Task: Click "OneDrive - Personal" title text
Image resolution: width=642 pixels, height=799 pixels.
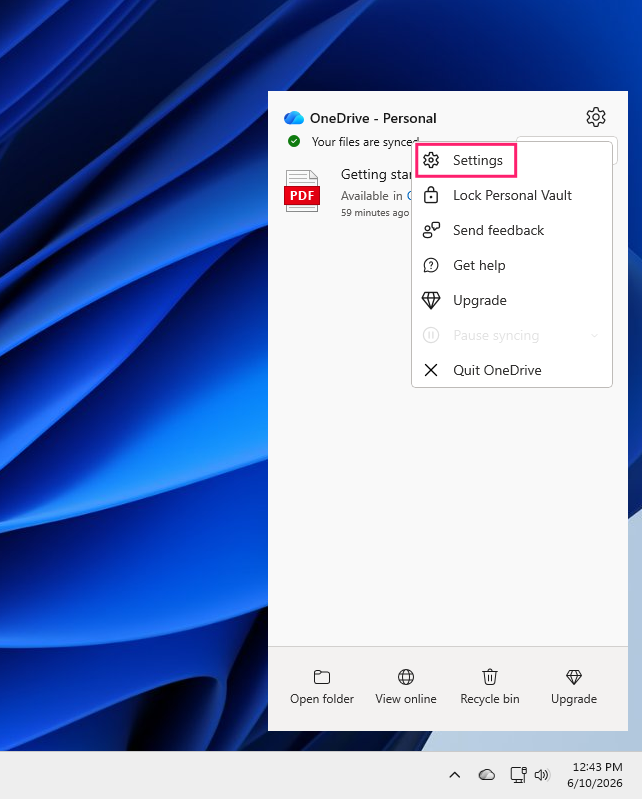Action: 373,118
